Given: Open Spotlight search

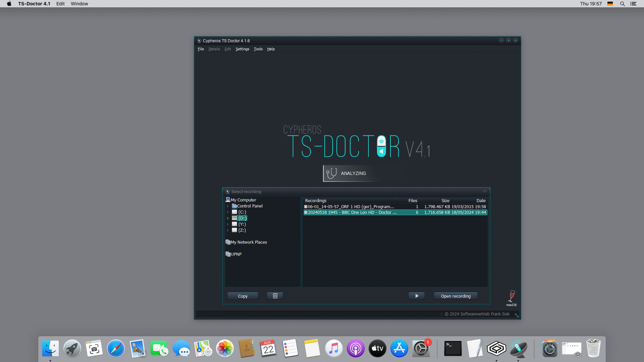Looking at the screenshot, I should point(622,4).
